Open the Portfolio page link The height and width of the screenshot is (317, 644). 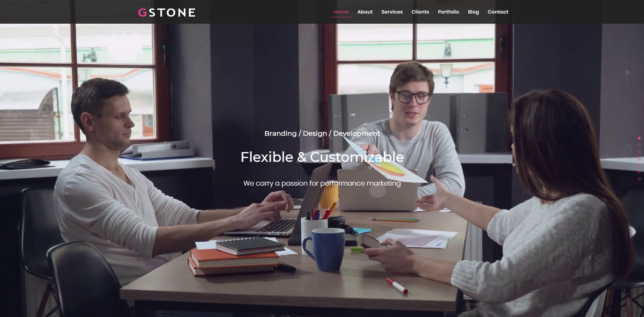[448, 12]
